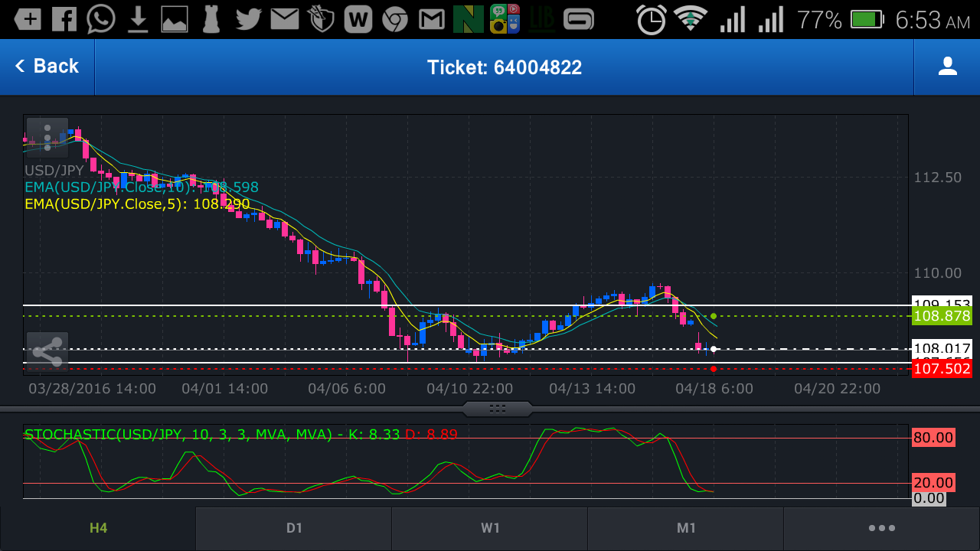Switch to the M1 timeframe tab
This screenshot has height=551, width=980.
[x=686, y=528]
